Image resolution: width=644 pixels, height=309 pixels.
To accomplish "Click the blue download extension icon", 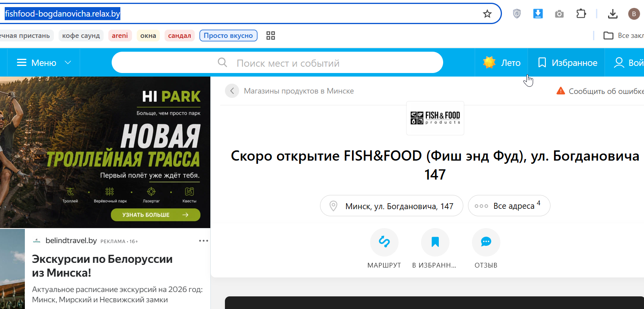I will point(538,14).
